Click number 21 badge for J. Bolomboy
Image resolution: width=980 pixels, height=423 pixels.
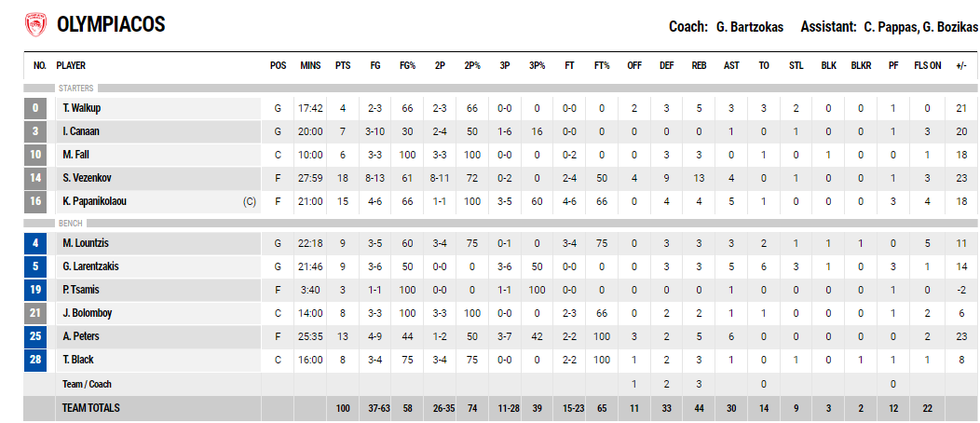coord(35,313)
